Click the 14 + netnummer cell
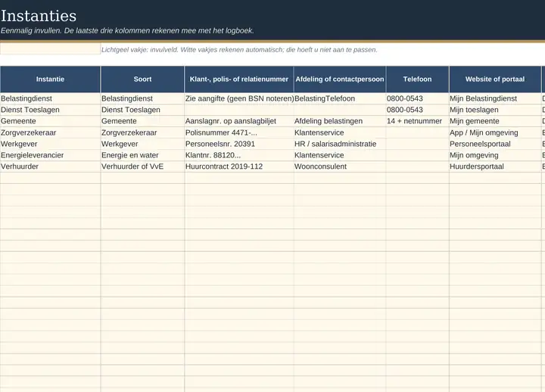This screenshot has height=392, width=545. (x=417, y=121)
